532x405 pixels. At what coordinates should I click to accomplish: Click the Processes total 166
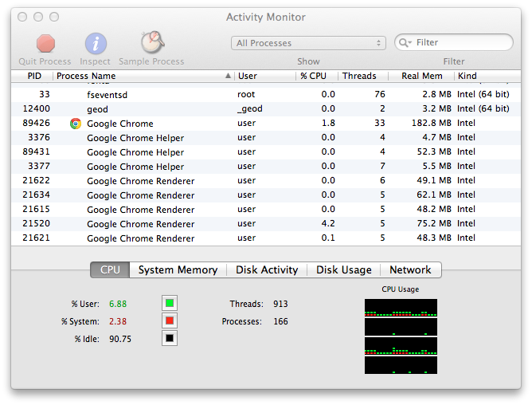[x=280, y=321]
